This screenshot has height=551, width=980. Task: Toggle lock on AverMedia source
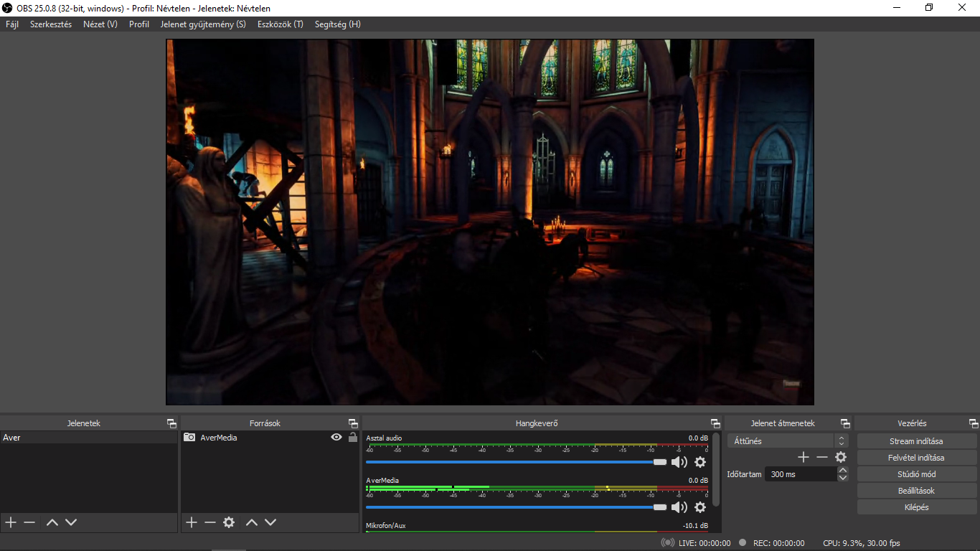pyautogui.click(x=352, y=437)
